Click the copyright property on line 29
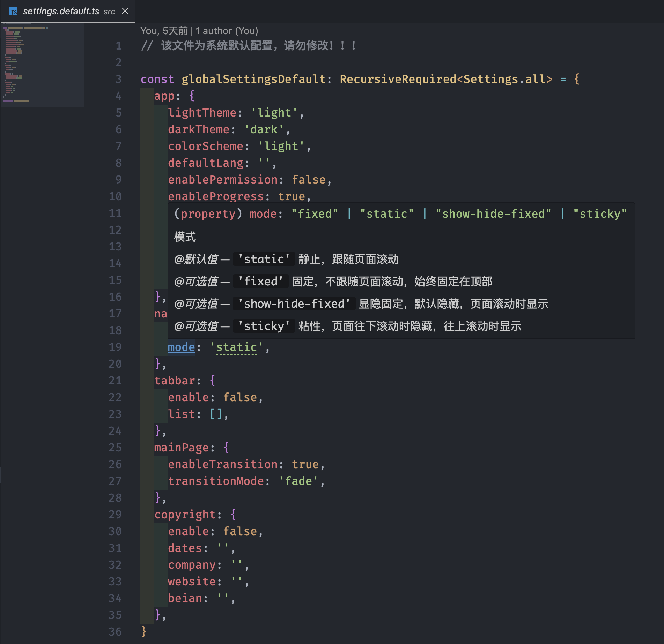This screenshot has width=664, height=644. 185,515
